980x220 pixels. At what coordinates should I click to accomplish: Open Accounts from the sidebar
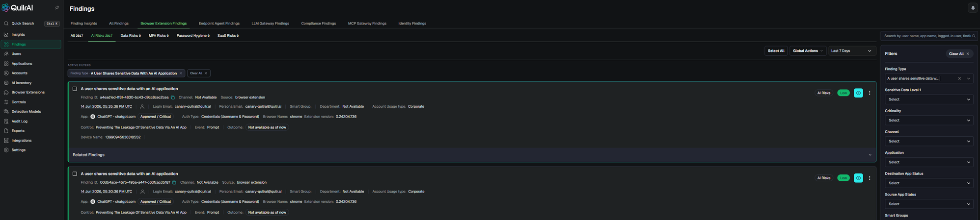(x=19, y=73)
